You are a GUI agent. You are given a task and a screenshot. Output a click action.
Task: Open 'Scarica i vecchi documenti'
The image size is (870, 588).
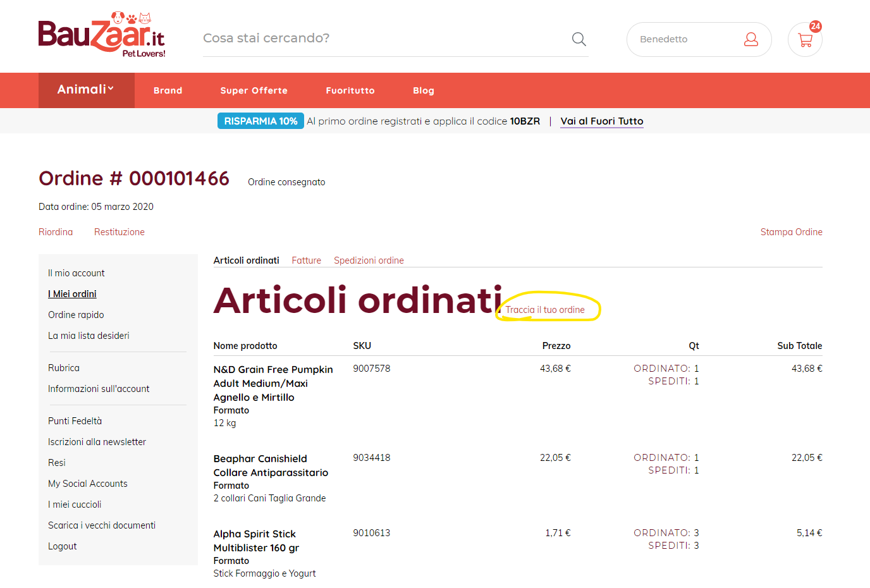(x=102, y=525)
